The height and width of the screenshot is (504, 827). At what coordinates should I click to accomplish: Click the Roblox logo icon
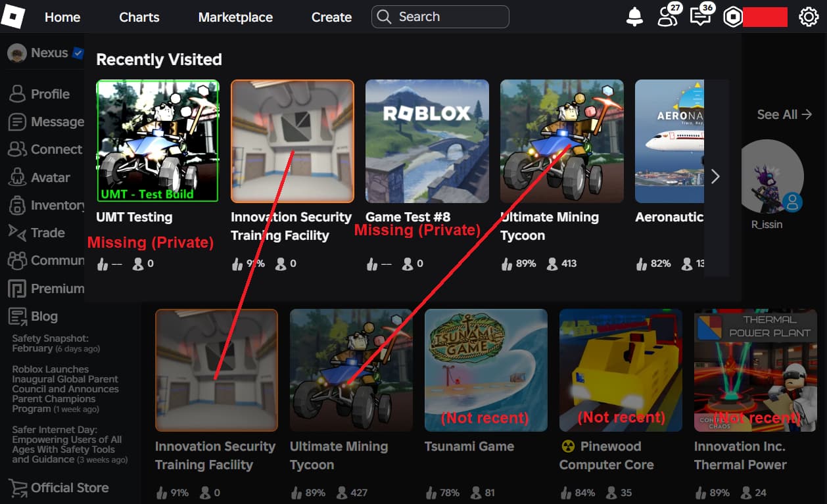coord(12,16)
